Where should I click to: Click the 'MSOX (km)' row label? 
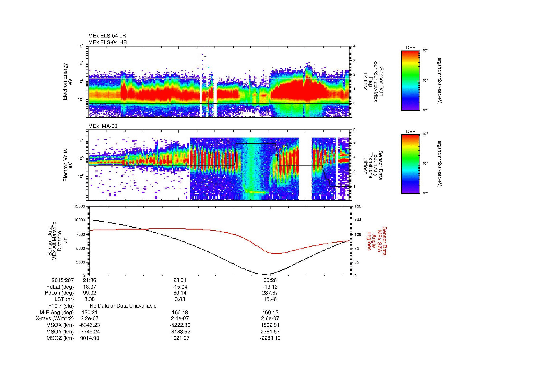tap(60, 325)
